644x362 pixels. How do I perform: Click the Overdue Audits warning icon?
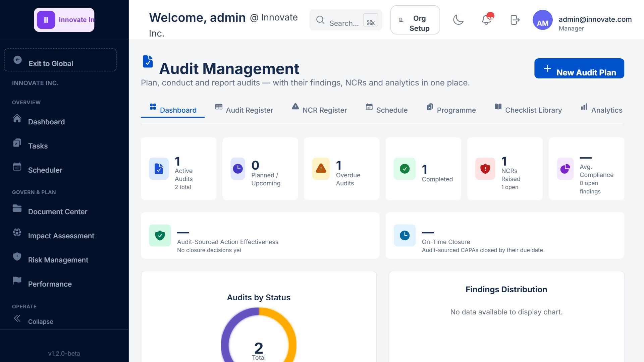click(321, 169)
